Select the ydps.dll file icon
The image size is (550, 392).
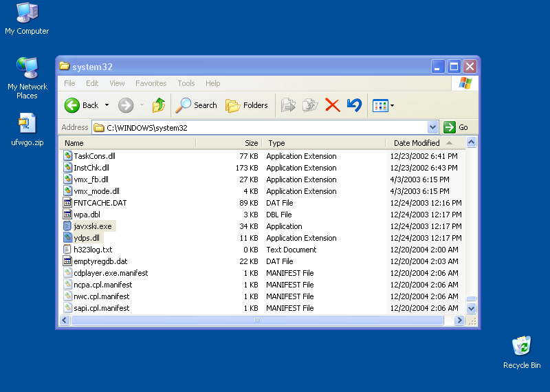[67, 237]
